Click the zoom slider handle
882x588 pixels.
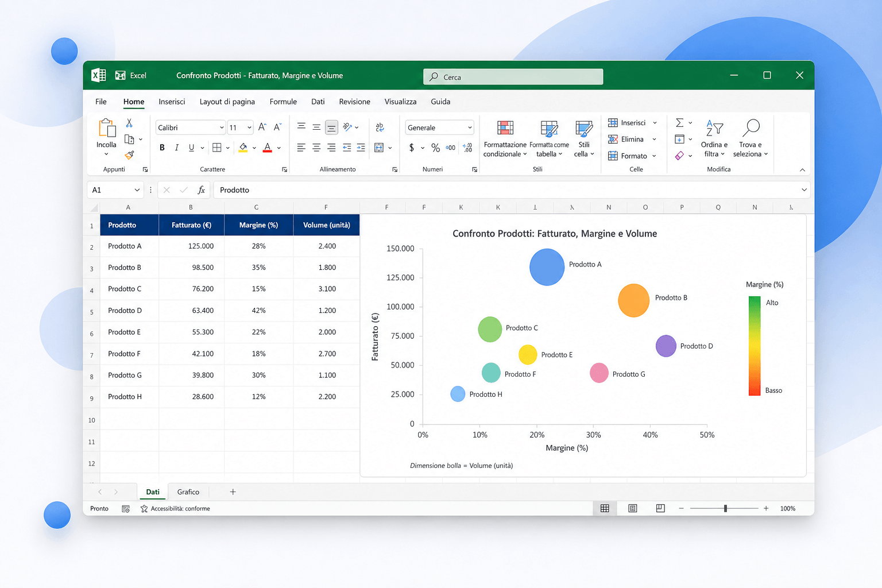click(726, 508)
